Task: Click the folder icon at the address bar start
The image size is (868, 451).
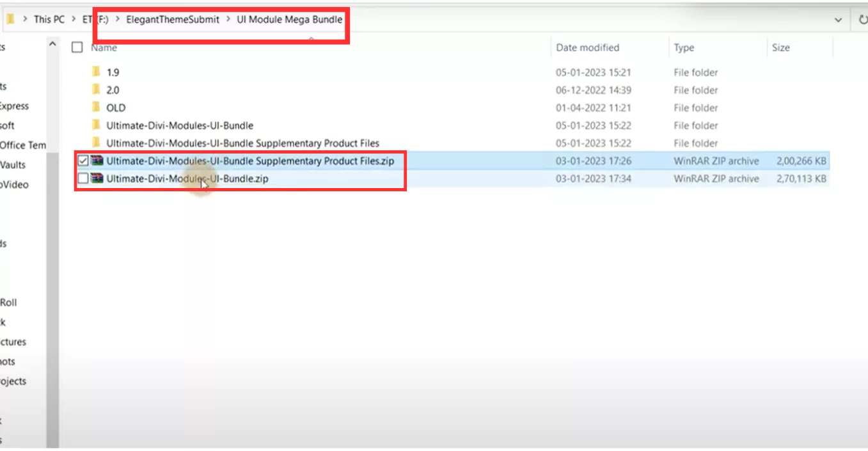Action: pyautogui.click(x=10, y=19)
